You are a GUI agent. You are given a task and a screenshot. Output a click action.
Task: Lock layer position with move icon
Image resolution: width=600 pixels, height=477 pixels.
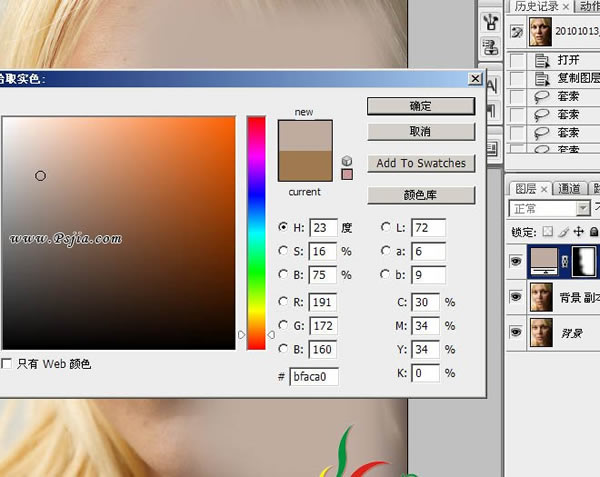coord(579,231)
